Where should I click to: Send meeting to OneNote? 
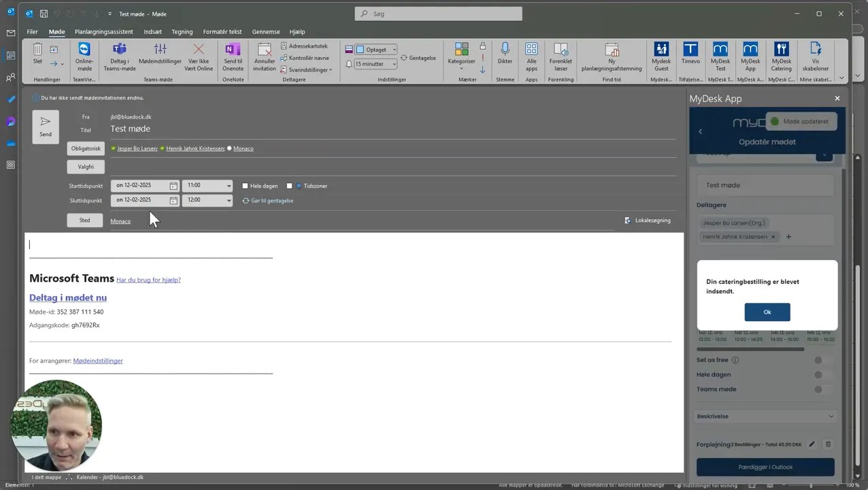pyautogui.click(x=233, y=56)
